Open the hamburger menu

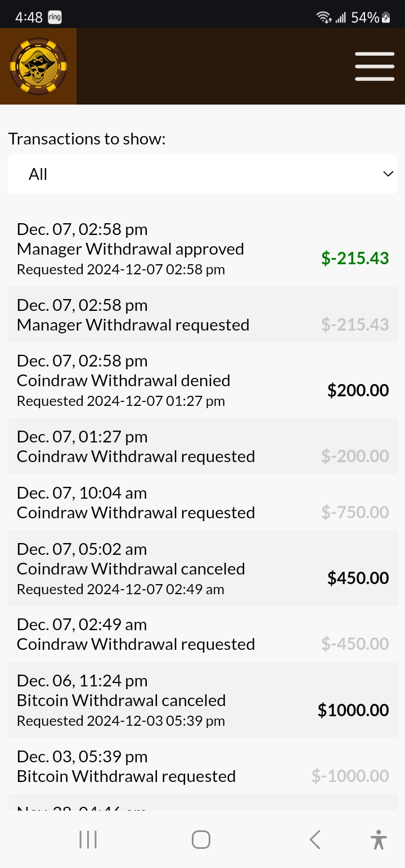click(375, 66)
